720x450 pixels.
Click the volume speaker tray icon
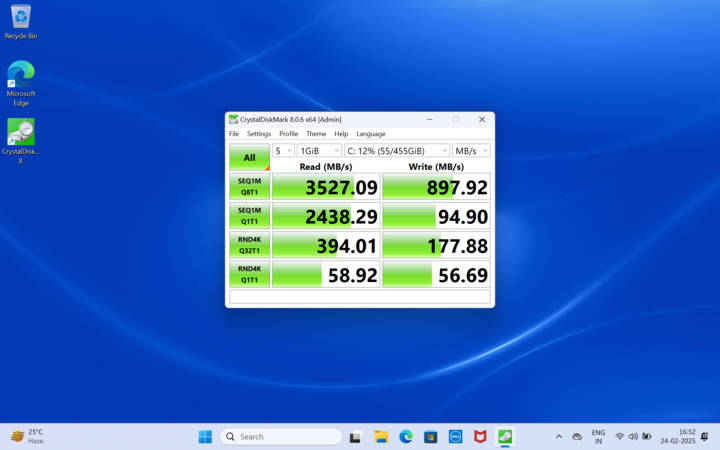[633, 436]
